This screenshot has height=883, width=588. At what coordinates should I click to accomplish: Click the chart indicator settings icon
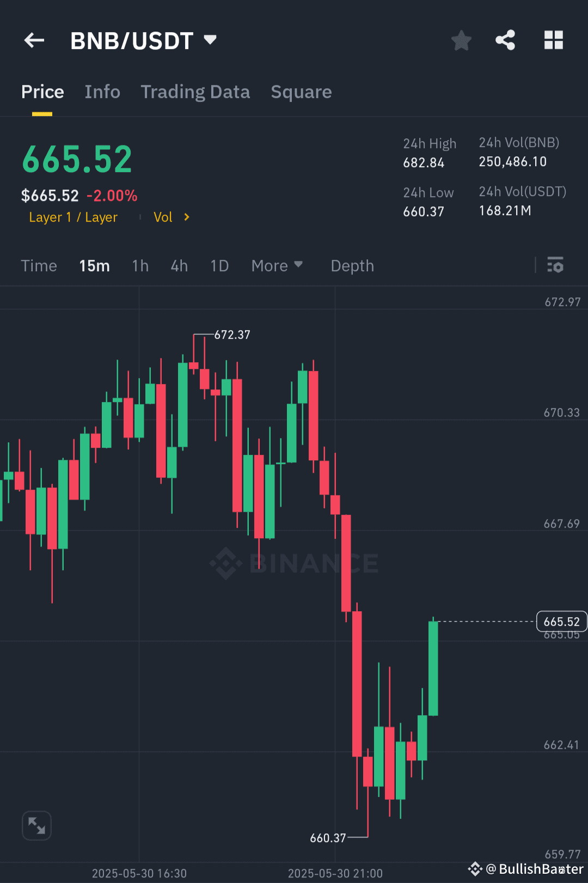(x=556, y=265)
